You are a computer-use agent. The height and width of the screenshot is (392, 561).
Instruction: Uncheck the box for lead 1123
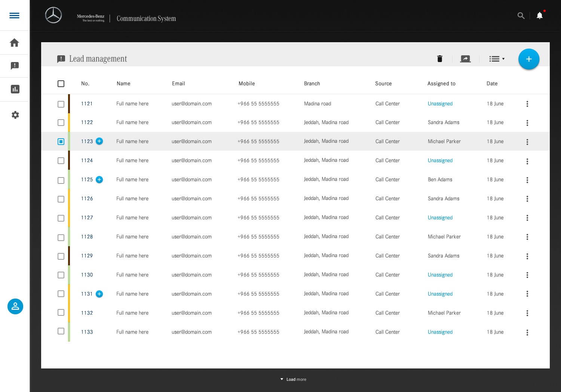point(61,142)
